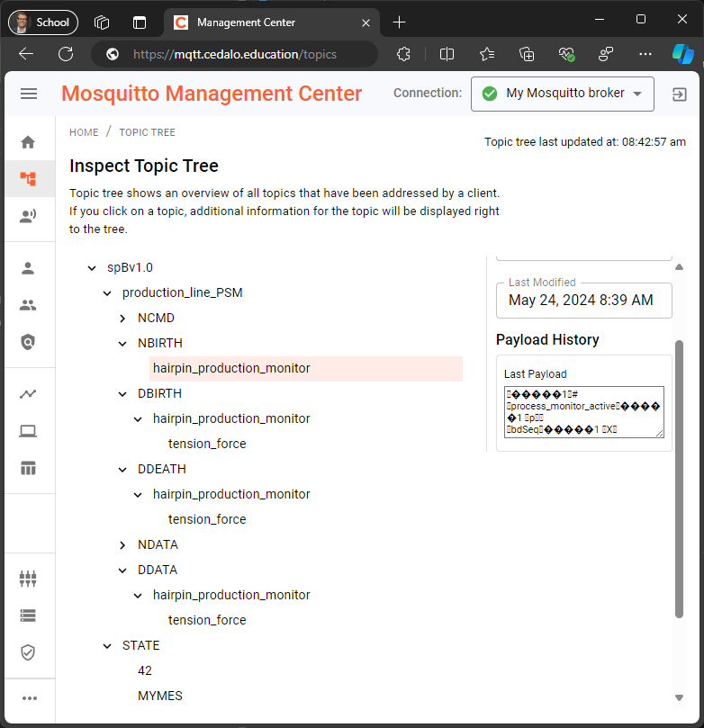Open the School profile button
This screenshot has width=704, height=728.
[x=42, y=22]
